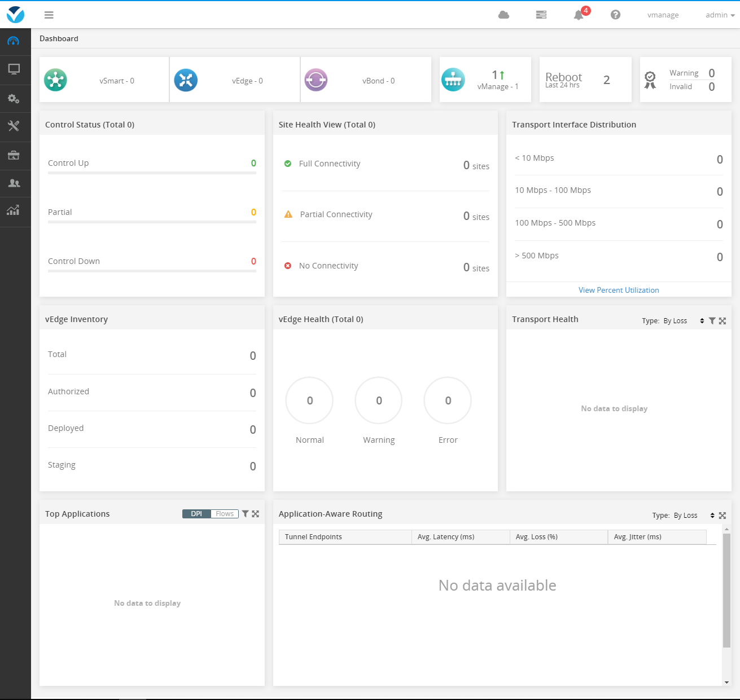740x700 pixels.
Task: Click the Reboot Last 24 hrs card
Action: (x=585, y=80)
